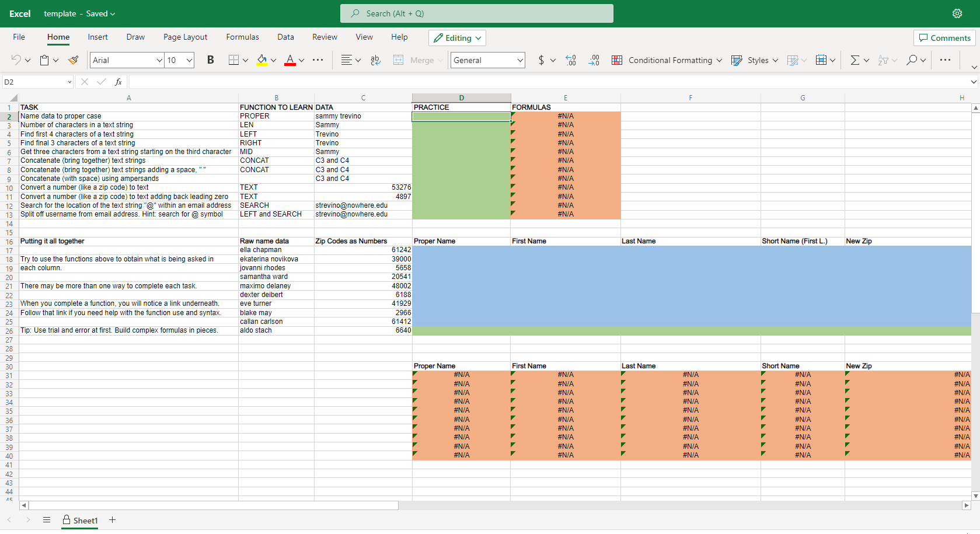Select the Sheet1 tab
The image size is (980, 534).
point(80,521)
